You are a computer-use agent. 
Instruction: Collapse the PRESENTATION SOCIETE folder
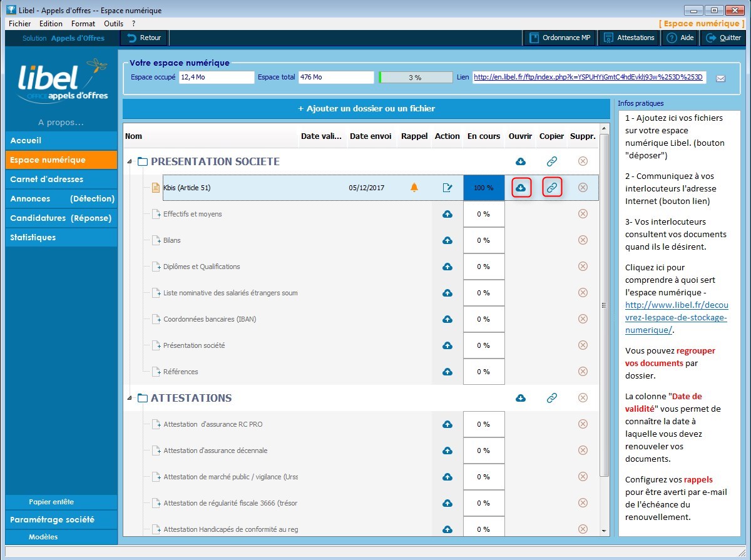point(130,162)
